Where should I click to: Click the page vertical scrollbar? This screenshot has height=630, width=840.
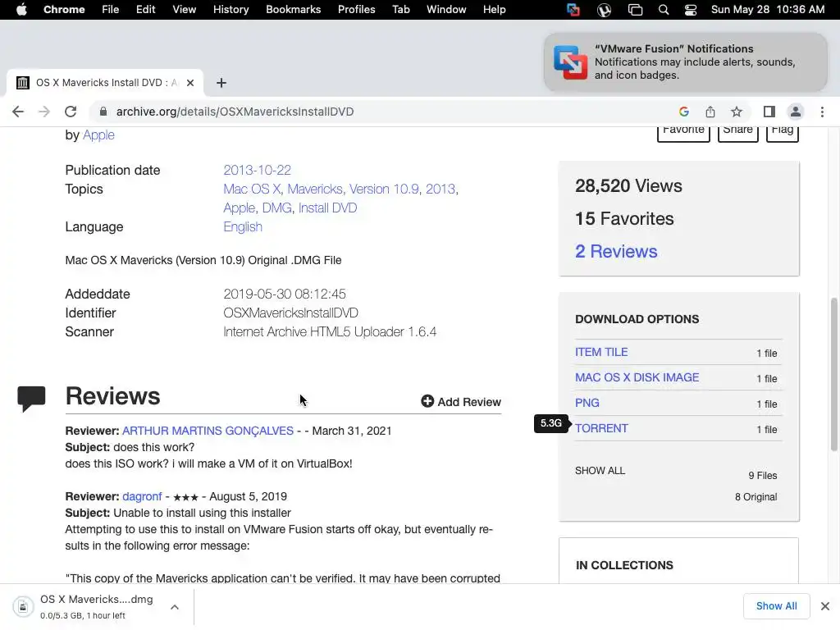point(833,374)
